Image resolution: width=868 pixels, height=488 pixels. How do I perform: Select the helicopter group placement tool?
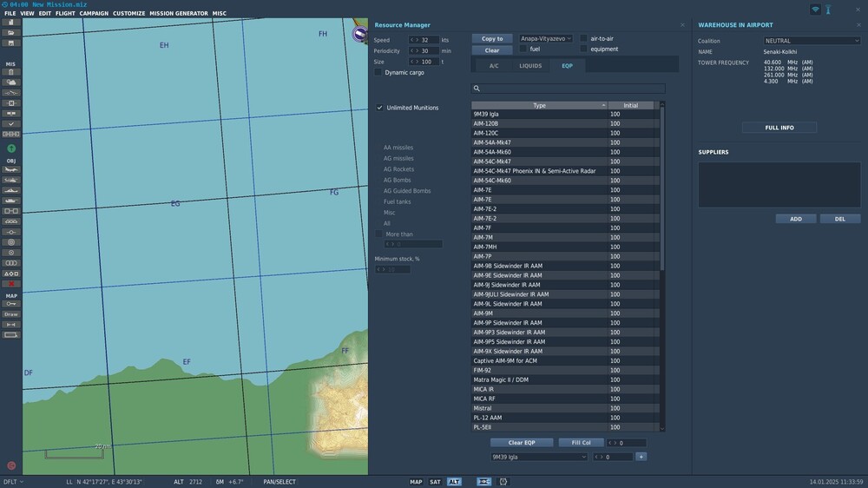pos(11,181)
